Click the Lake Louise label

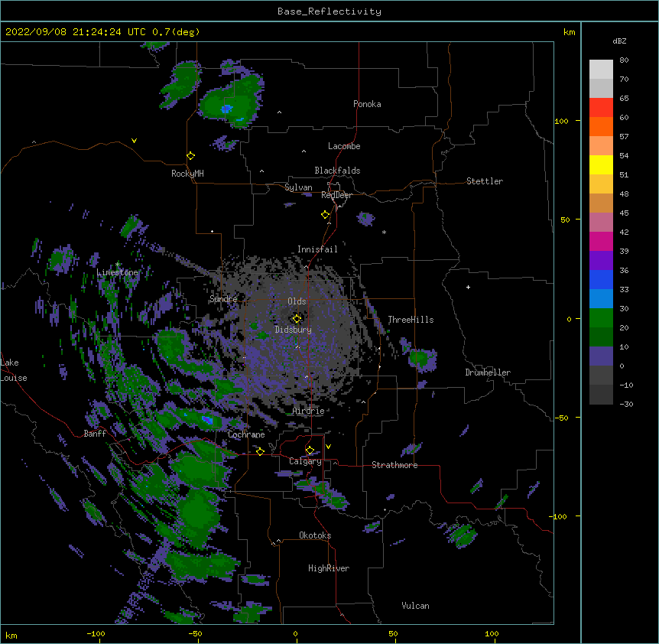pyautogui.click(x=14, y=370)
